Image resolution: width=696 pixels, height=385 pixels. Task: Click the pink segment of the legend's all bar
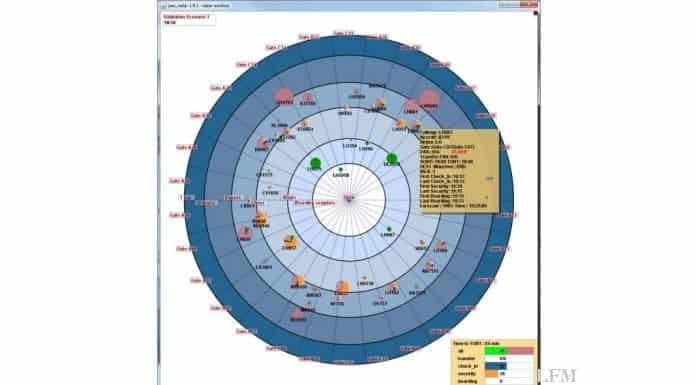(x=521, y=351)
